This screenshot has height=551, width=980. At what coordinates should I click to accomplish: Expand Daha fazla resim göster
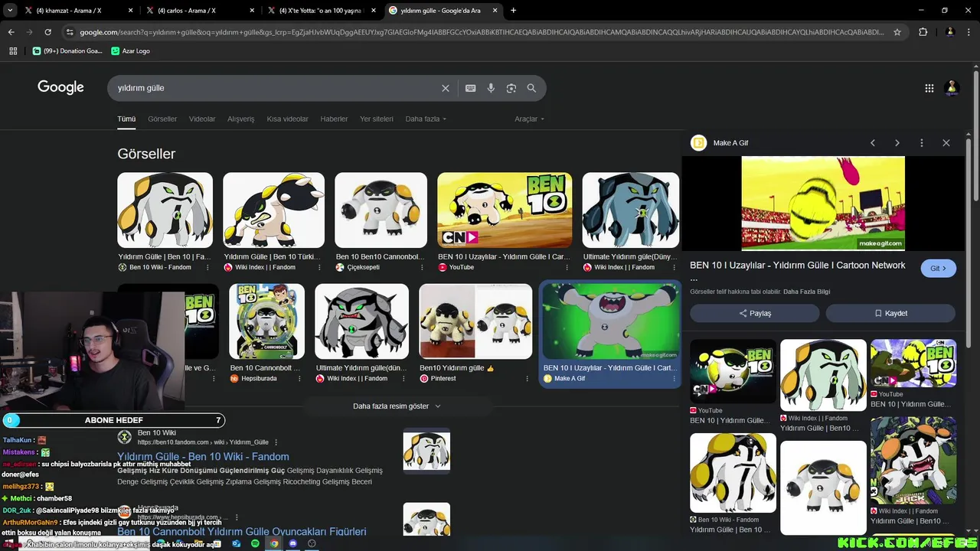tap(397, 406)
